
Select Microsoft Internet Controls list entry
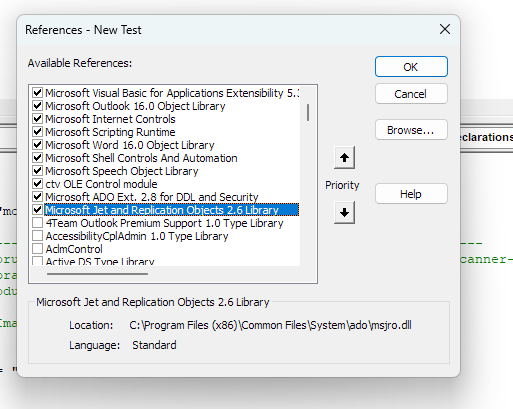click(x=110, y=119)
